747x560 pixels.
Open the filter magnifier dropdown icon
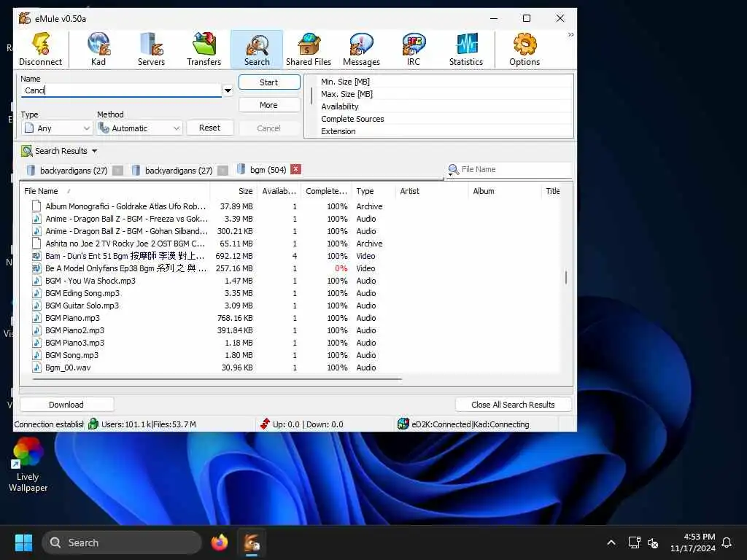click(453, 169)
